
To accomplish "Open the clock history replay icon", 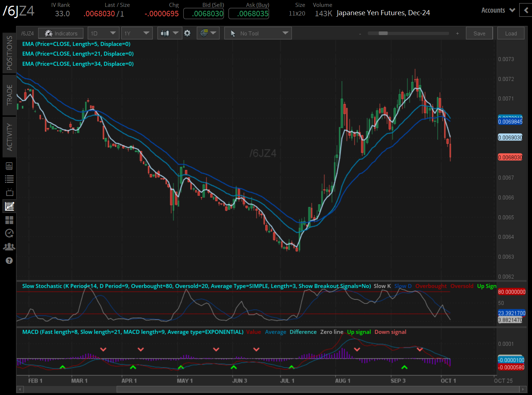I will 9,233.
